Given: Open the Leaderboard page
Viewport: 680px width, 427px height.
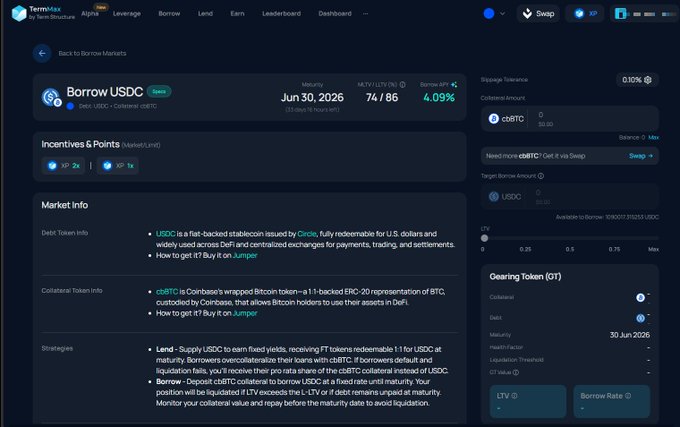Looking at the screenshot, I should point(281,13).
